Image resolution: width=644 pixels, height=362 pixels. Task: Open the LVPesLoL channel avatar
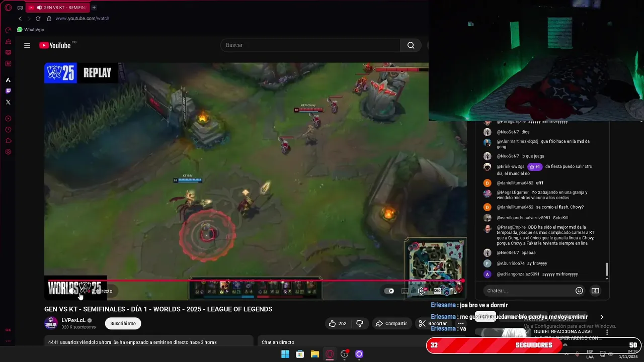tap(51, 323)
